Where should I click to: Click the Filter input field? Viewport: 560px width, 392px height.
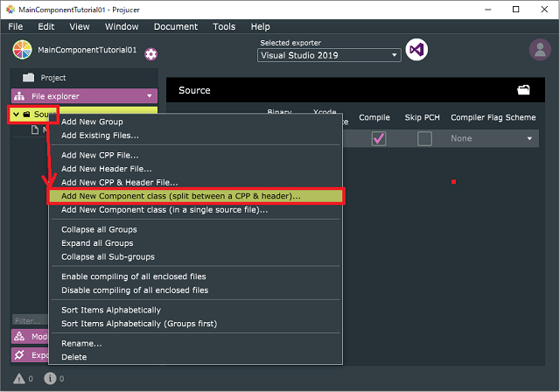[x=30, y=320]
